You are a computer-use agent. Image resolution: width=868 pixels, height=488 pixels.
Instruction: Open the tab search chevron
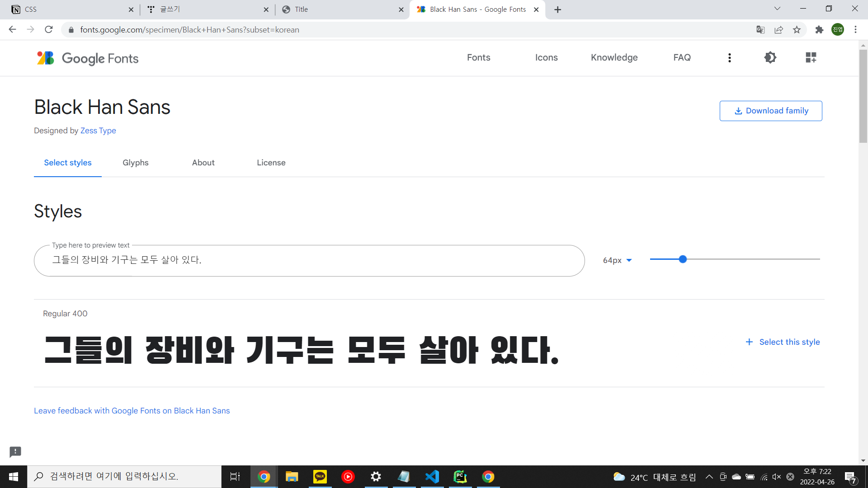click(x=777, y=9)
